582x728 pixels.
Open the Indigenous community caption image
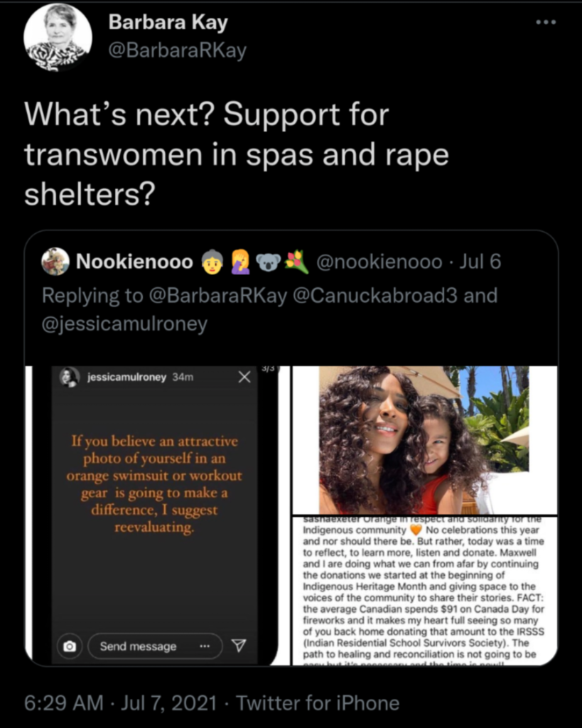coord(424,591)
